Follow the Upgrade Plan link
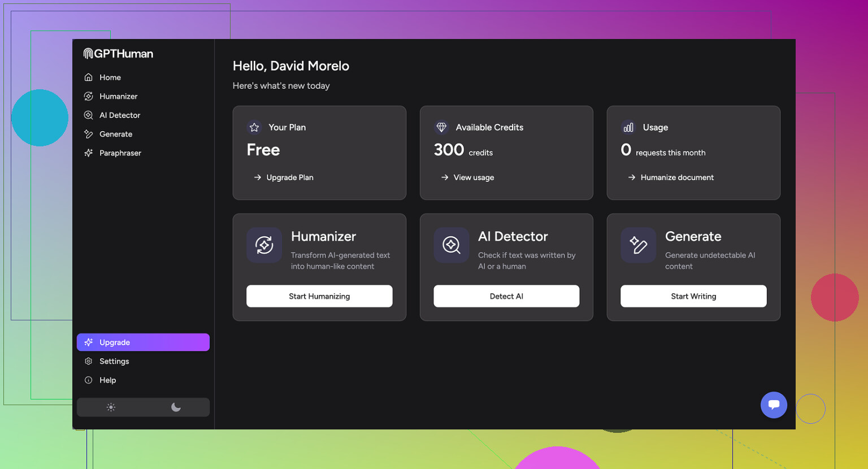The width and height of the screenshot is (868, 469). tap(289, 177)
